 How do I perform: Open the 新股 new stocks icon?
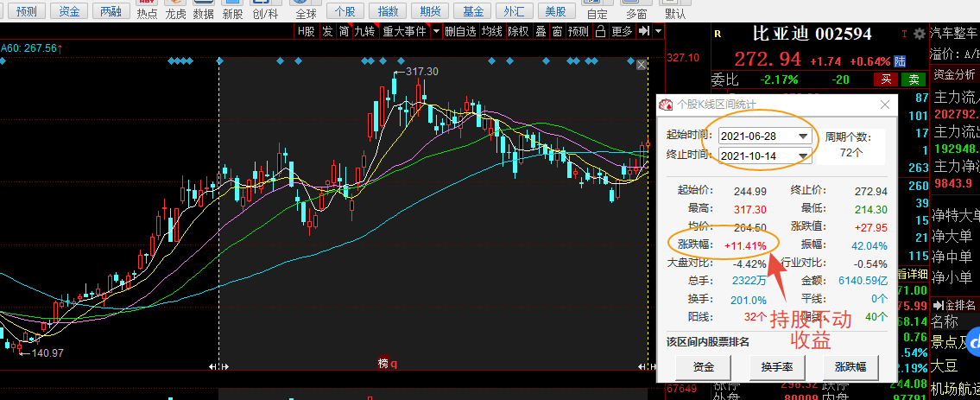click(x=232, y=10)
